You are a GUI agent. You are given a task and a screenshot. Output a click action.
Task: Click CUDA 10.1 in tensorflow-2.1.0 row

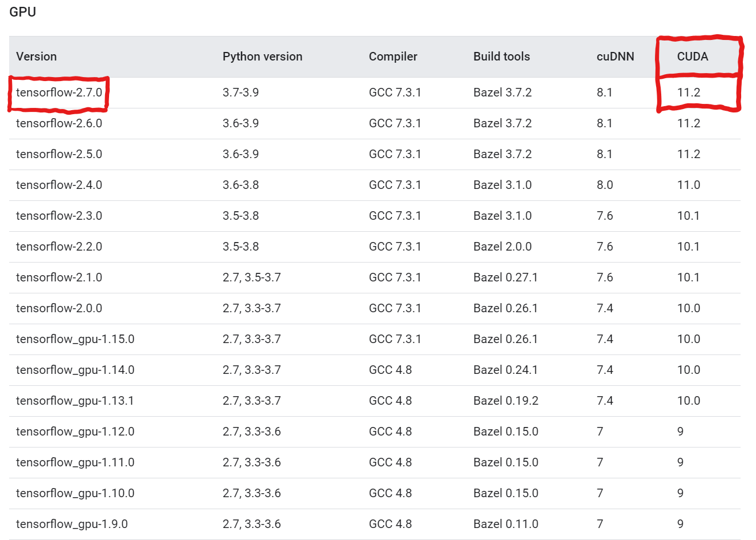[689, 277]
